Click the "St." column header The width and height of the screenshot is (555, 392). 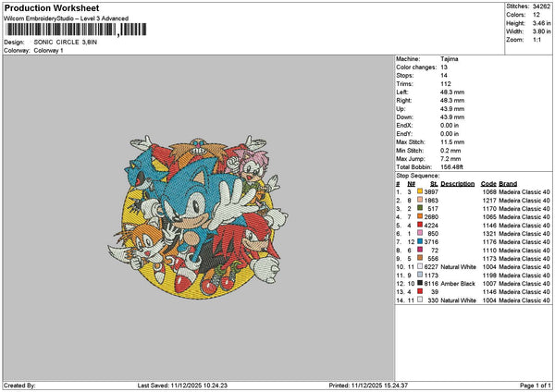point(434,184)
